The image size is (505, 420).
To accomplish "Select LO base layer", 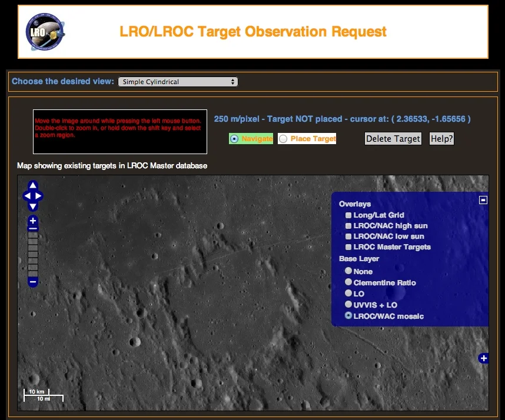I will [348, 293].
